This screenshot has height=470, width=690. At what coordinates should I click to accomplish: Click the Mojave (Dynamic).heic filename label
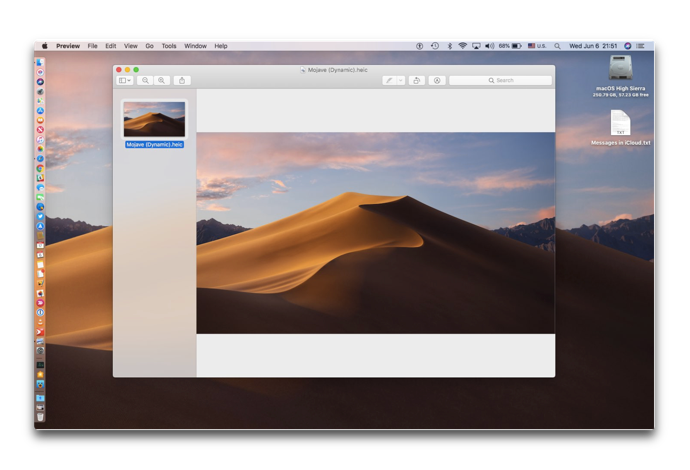(154, 144)
